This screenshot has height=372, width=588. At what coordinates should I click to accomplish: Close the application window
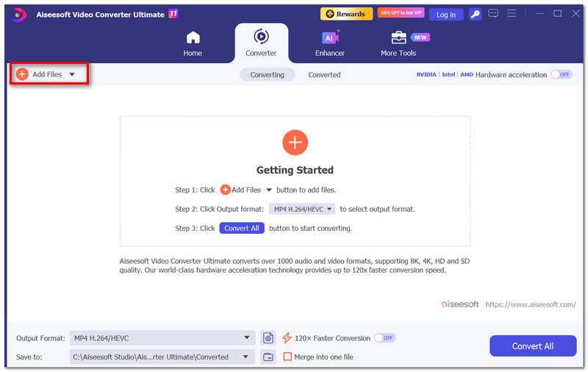pos(576,13)
